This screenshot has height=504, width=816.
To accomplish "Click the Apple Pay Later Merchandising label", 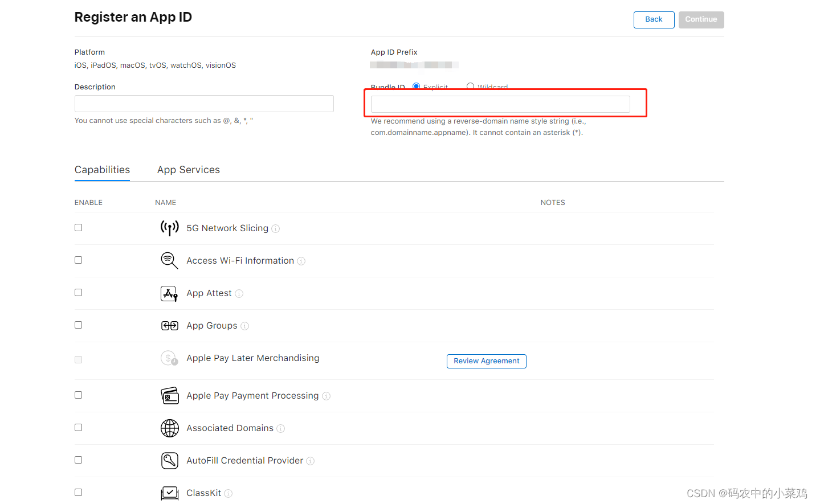I will pos(253,358).
